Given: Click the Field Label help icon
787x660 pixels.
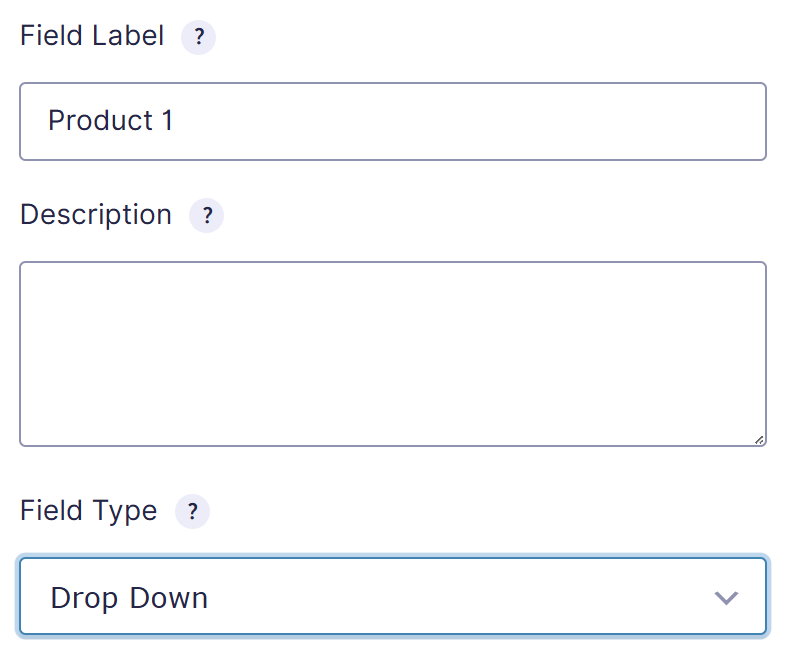Looking at the screenshot, I should pyautogui.click(x=198, y=38).
